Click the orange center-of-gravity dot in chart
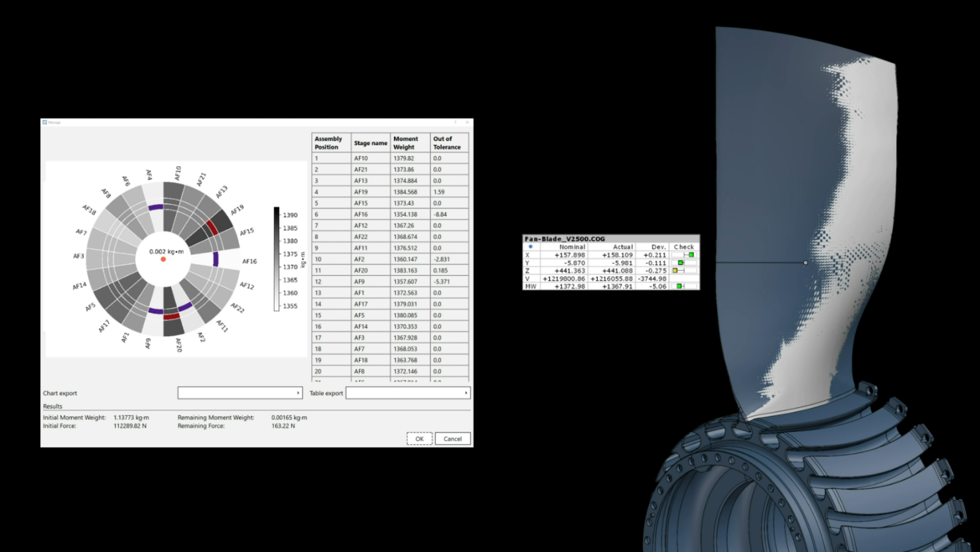 point(164,259)
